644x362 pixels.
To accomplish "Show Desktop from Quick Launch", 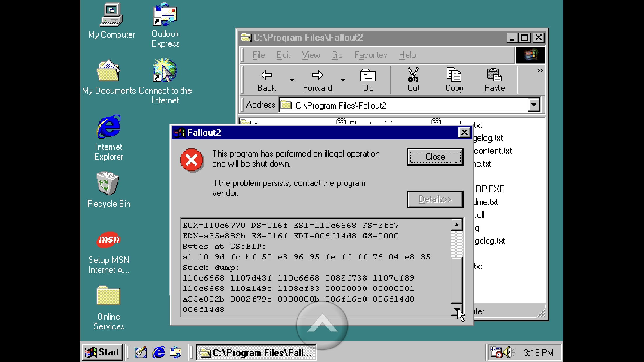I will click(141, 352).
